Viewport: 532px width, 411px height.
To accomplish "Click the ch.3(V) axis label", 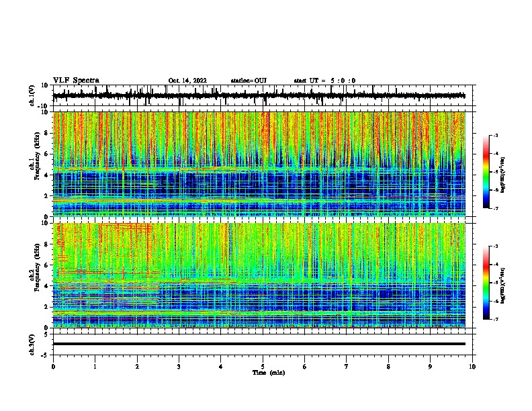I will tap(32, 345).
